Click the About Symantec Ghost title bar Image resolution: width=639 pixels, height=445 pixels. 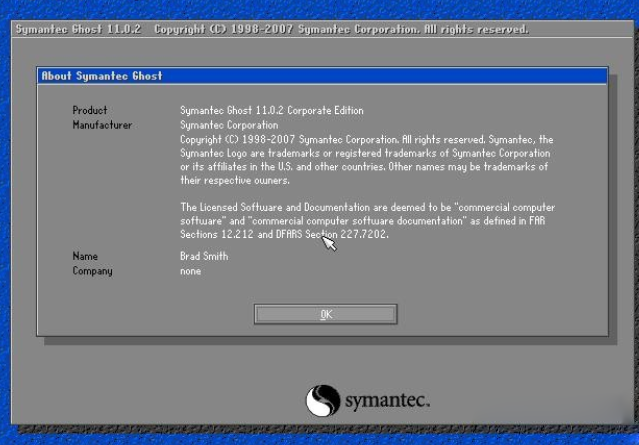coord(322,76)
